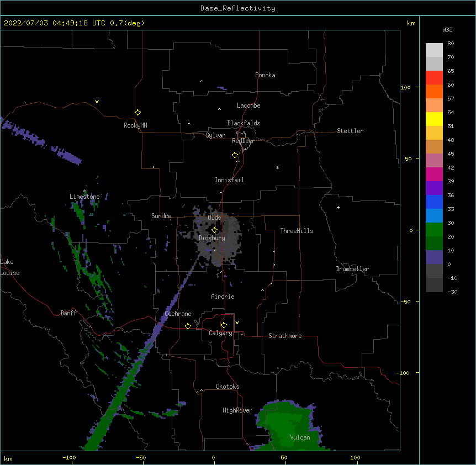Click the Limestone label
Image resolution: width=476 pixels, height=465 pixels.
tap(84, 197)
